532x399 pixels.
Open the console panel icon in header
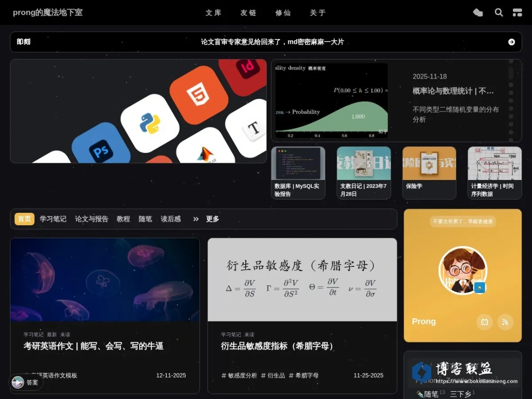[x=517, y=12]
